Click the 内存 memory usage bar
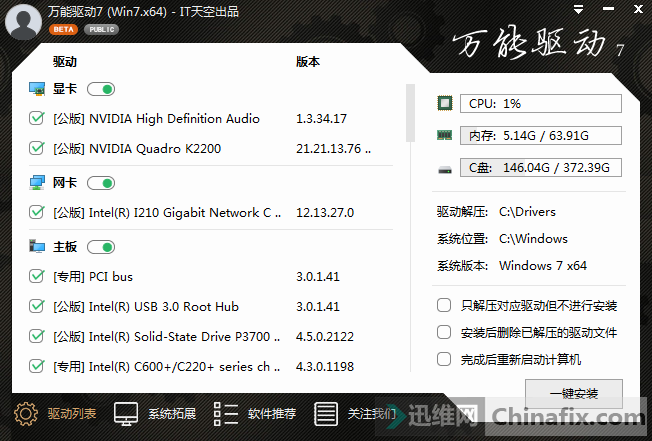 tap(541, 136)
